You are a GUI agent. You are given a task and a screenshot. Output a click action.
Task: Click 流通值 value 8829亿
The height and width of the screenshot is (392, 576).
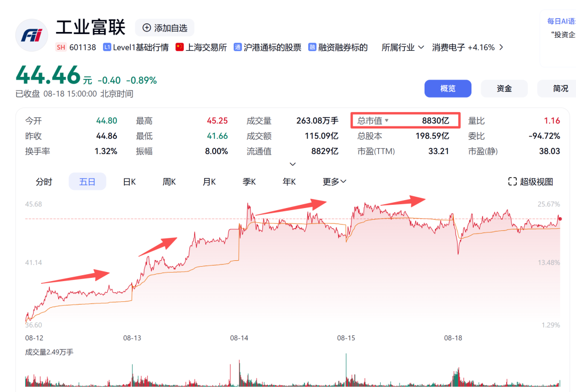(325, 151)
